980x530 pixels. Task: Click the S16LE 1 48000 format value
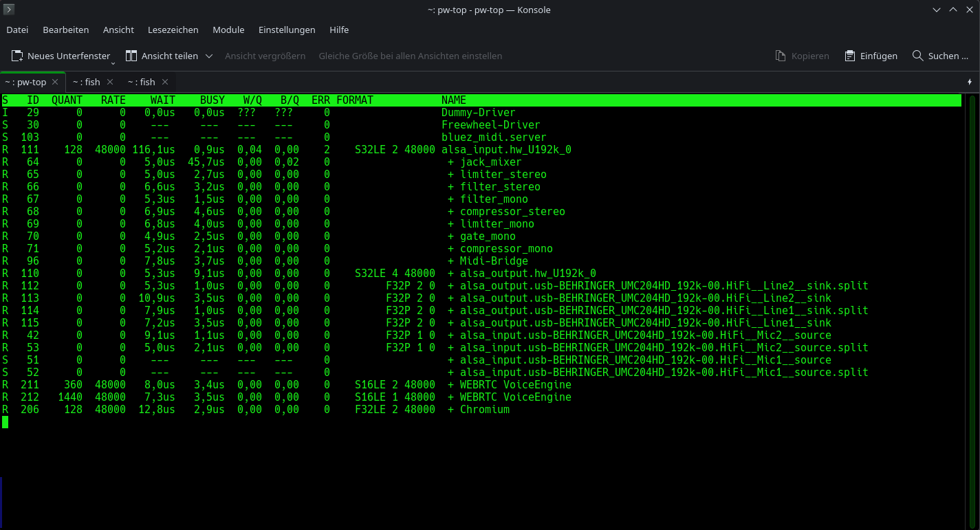click(x=395, y=397)
